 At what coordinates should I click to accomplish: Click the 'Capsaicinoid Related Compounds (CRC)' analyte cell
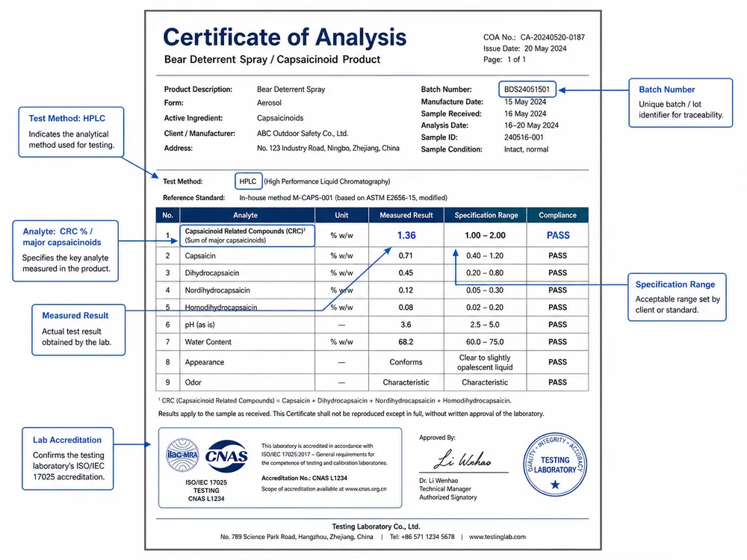(247, 236)
